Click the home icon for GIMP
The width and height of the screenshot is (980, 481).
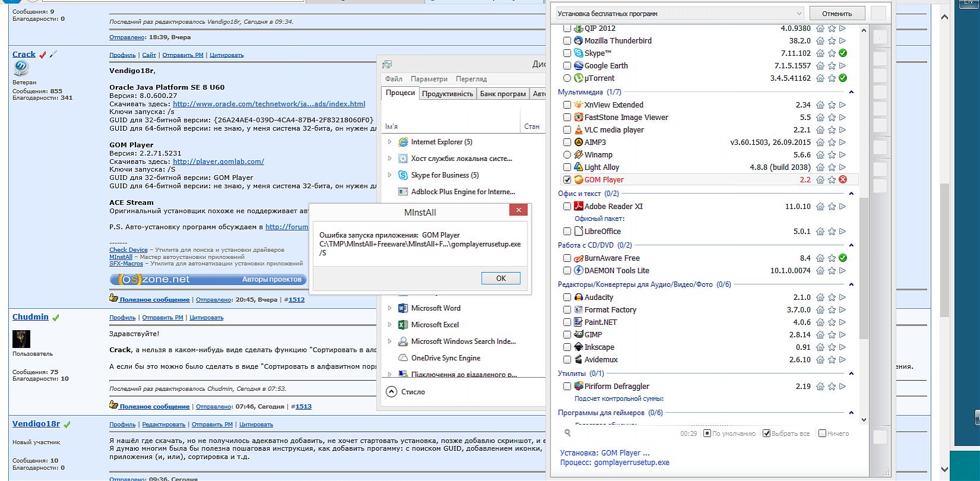coord(820,335)
